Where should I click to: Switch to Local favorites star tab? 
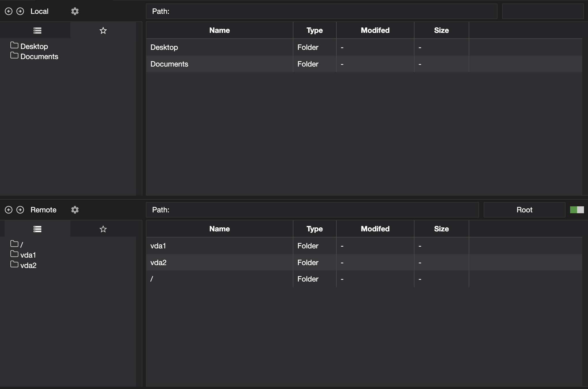click(x=103, y=30)
